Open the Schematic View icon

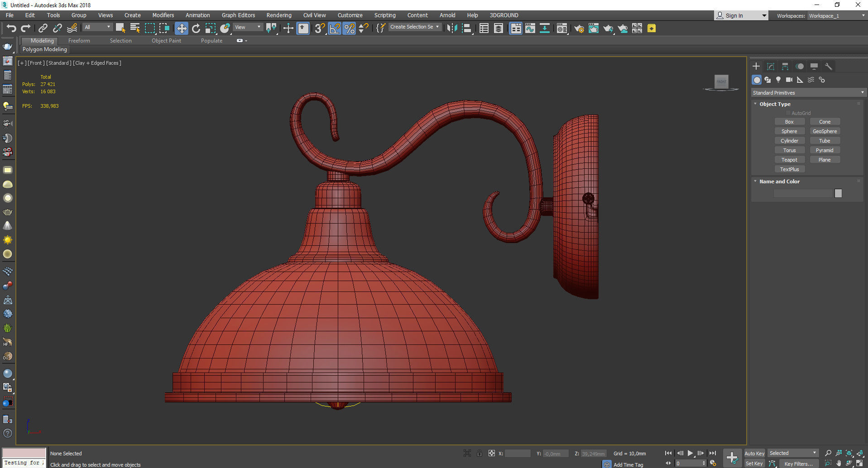point(545,29)
